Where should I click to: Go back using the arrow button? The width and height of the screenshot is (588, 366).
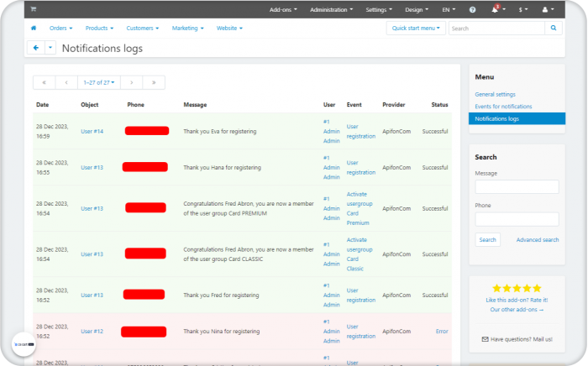[x=36, y=48]
